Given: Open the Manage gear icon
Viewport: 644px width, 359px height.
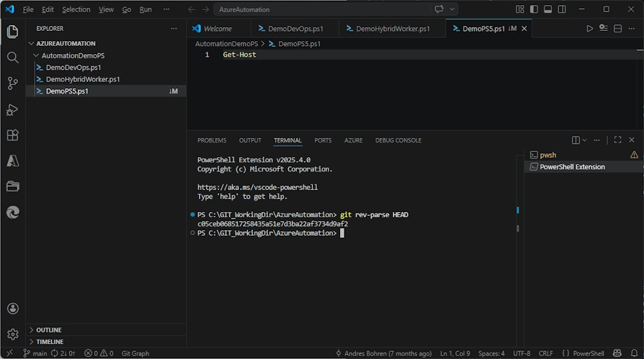Looking at the screenshot, I should coord(13,334).
